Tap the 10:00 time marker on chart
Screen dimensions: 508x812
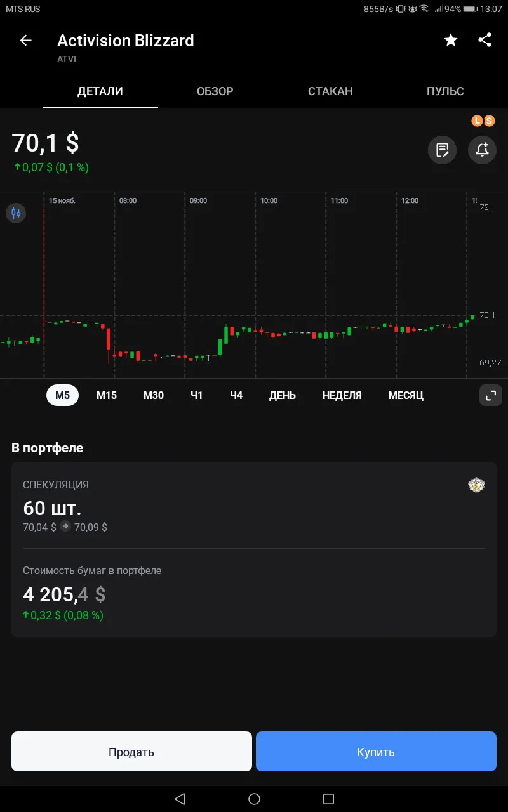pyautogui.click(x=269, y=200)
